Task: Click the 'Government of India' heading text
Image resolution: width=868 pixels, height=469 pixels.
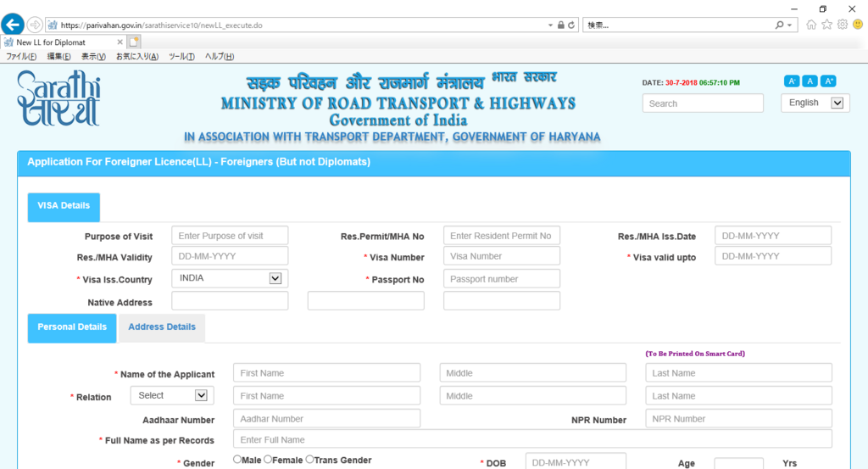Action: pyautogui.click(x=398, y=120)
